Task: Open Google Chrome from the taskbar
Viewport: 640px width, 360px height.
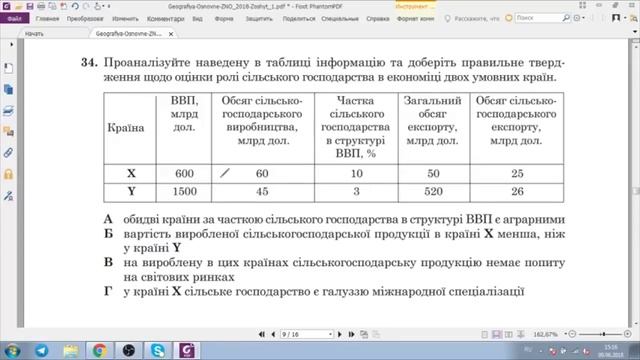Action: [x=99, y=351]
